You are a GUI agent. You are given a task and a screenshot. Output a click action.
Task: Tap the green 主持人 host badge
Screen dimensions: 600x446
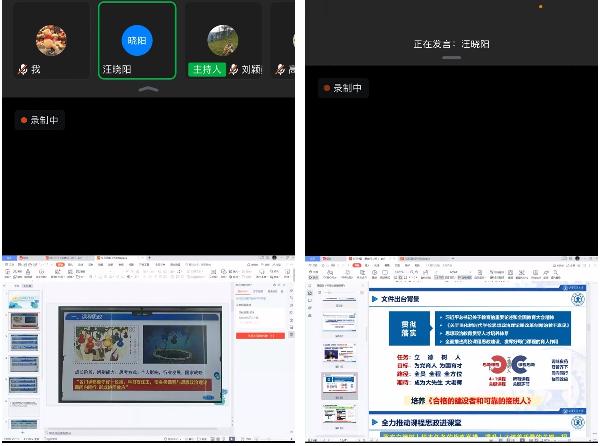pyautogui.click(x=207, y=70)
